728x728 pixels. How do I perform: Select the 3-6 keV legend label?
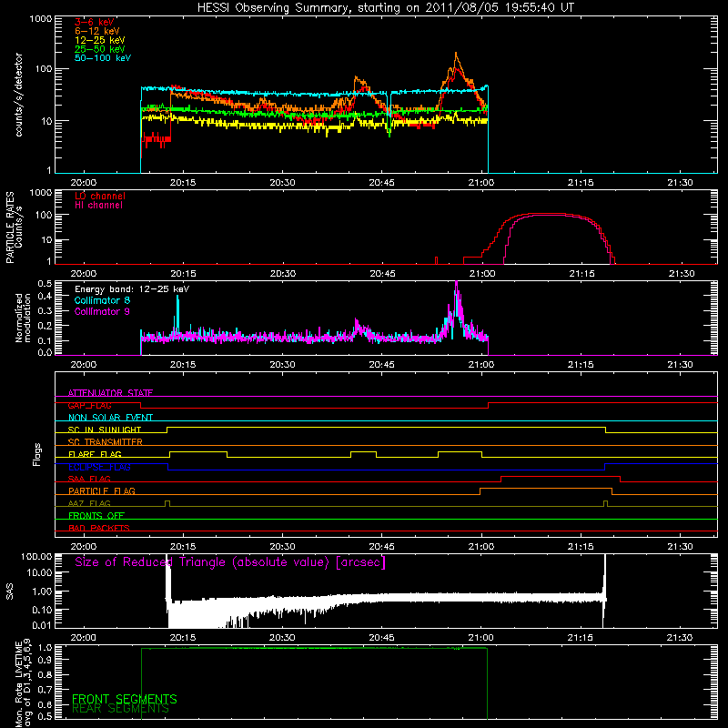tap(95, 22)
